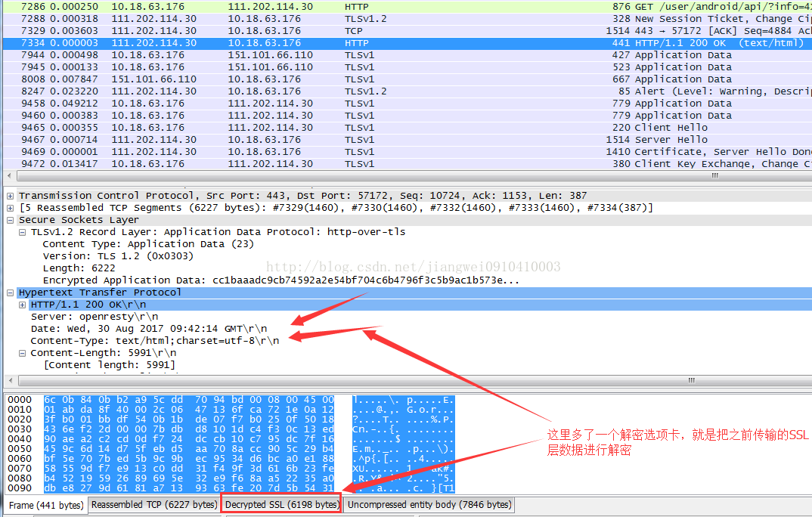This screenshot has width=812, height=517.
Task: Select the Content Type: Application Data (23) line
Action: 148,244
